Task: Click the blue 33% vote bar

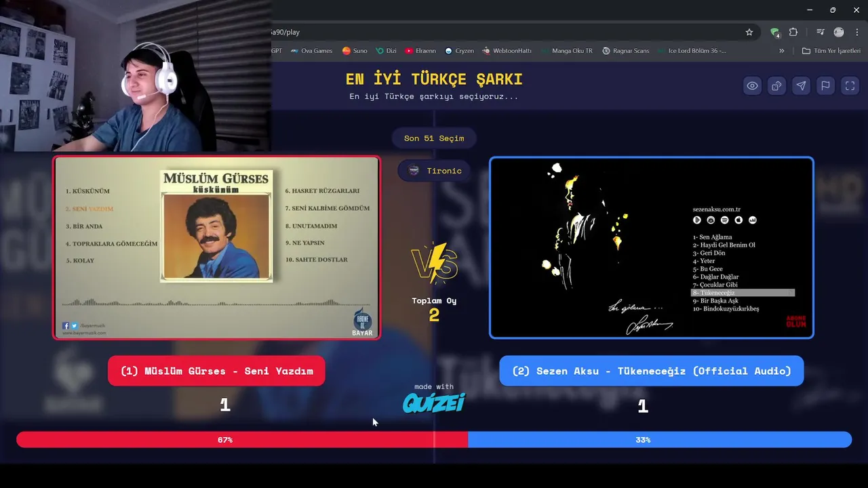Action: point(660,440)
